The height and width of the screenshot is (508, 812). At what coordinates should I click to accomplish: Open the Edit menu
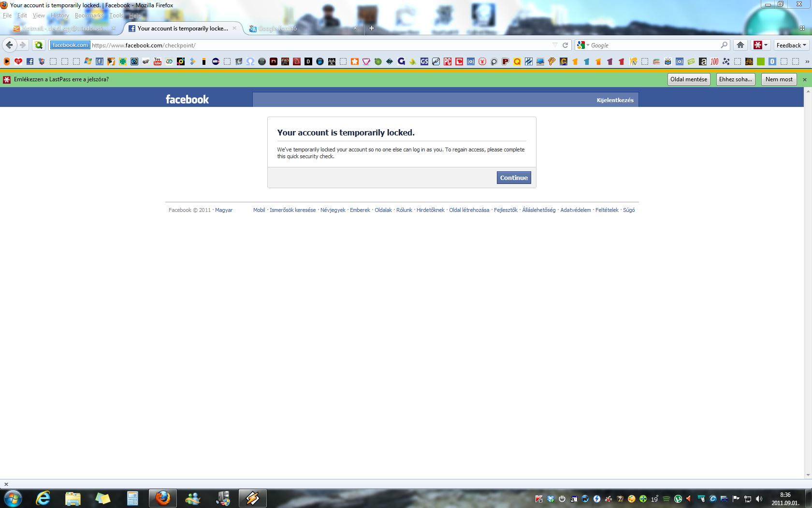(x=22, y=15)
